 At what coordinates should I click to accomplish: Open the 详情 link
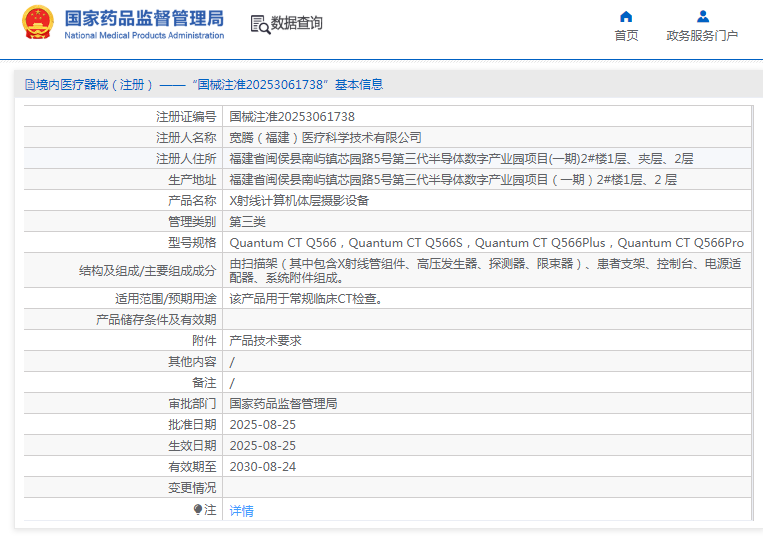[241, 511]
